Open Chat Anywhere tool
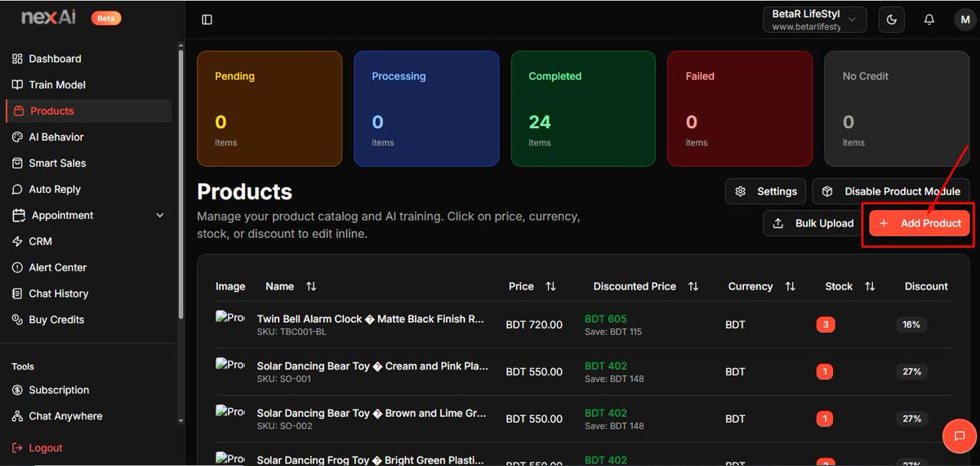Viewport: 980px width, 466px height. tap(88, 417)
